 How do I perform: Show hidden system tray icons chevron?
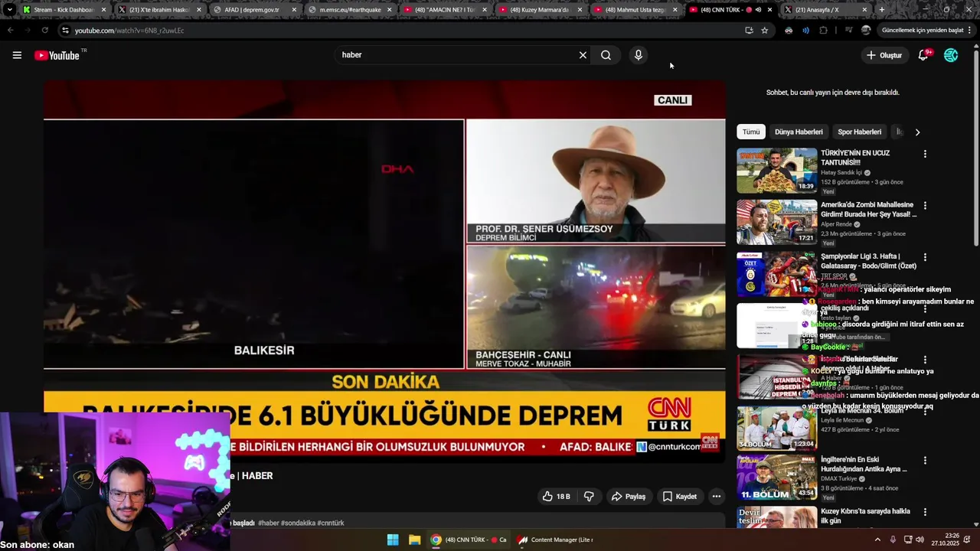point(877,540)
